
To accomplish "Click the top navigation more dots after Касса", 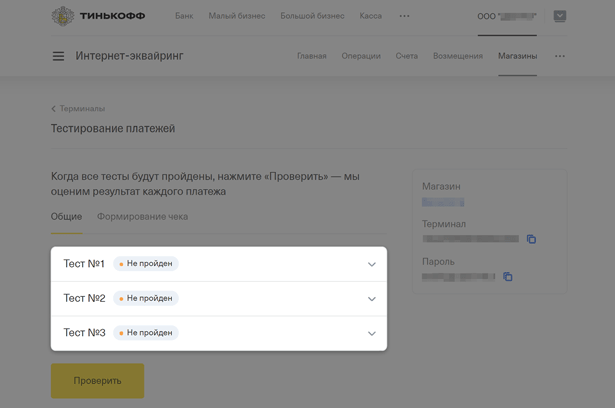I will pyautogui.click(x=404, y=16).
